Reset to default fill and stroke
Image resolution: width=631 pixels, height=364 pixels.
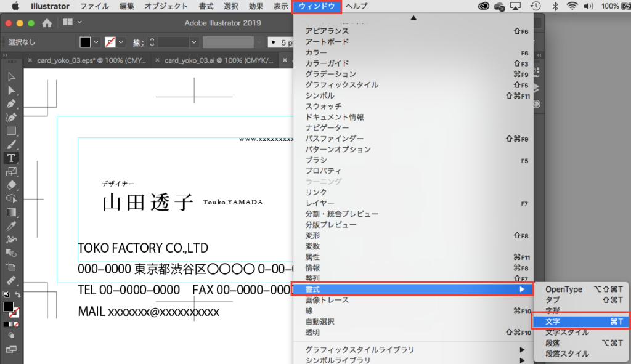click(6, 295)
